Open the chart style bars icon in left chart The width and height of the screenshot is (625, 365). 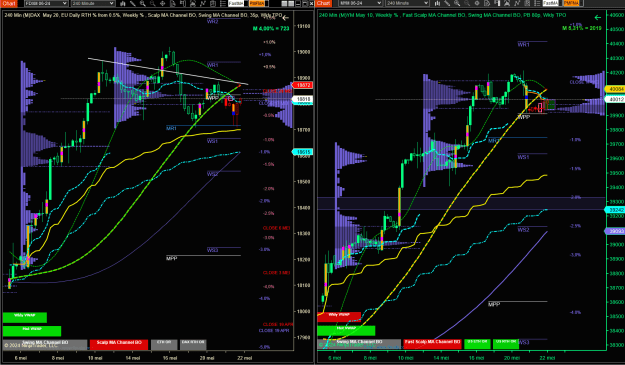pos(122,3)
